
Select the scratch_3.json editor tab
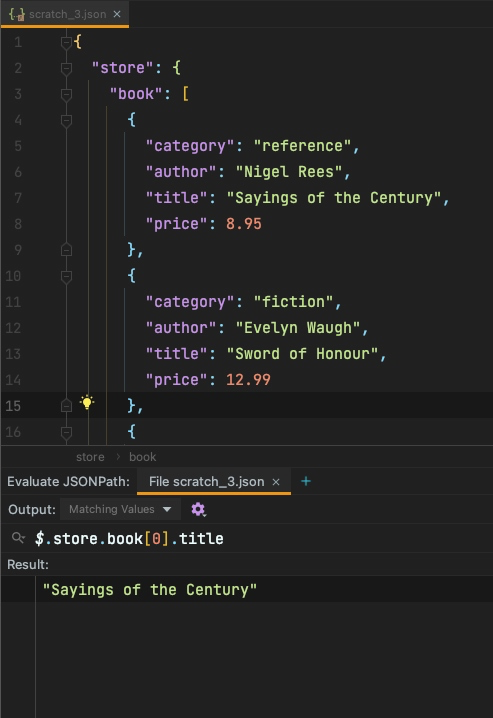pos(65,14)
